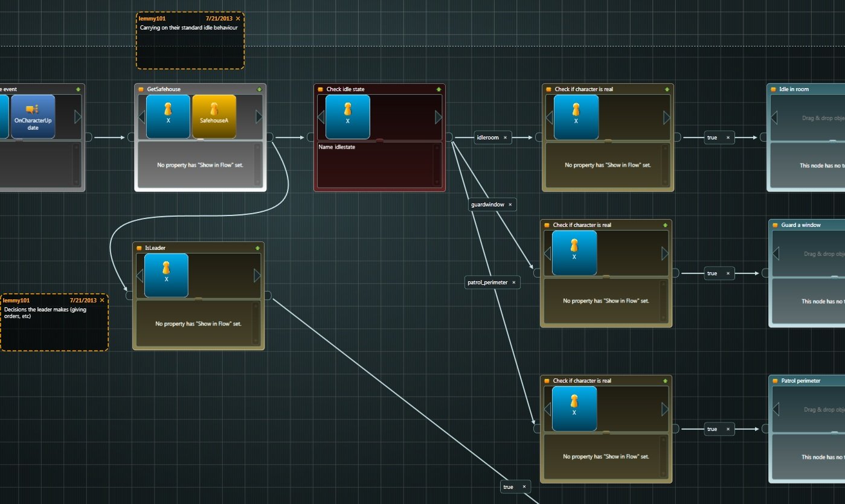845x504 pixels.
Task: Click the orange icon in IsLeader title bar
Action: [x=140, y=248]
